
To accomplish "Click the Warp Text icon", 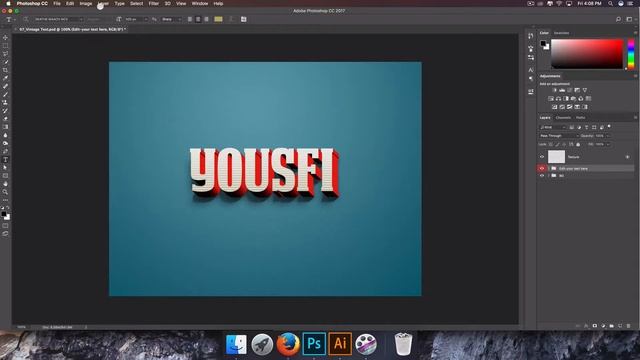I will 231,19.
